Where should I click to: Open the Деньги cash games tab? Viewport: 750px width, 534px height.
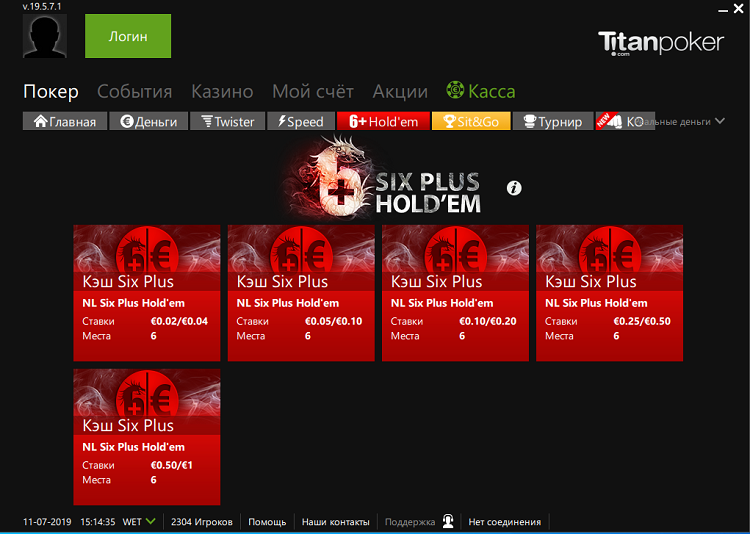(x=149, y=121)
